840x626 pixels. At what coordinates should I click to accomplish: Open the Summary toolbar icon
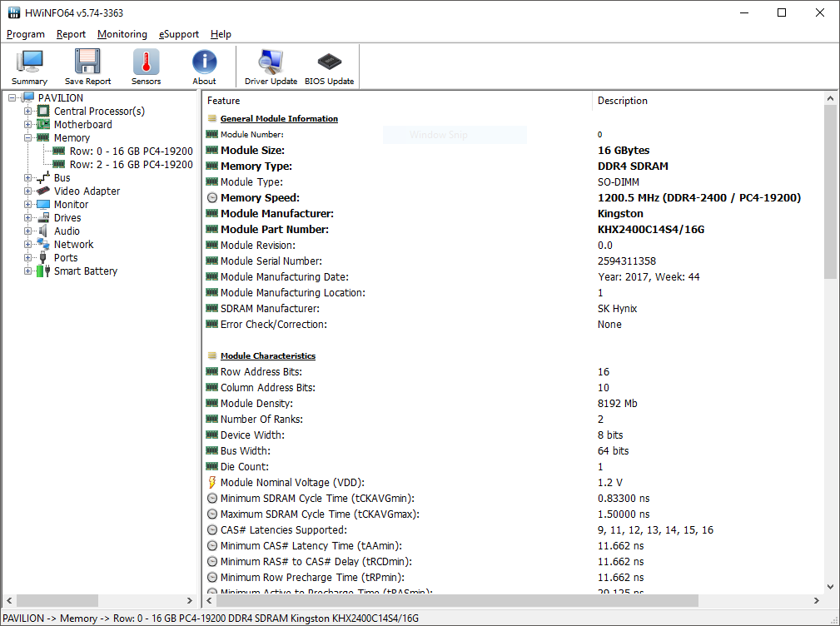29,67
